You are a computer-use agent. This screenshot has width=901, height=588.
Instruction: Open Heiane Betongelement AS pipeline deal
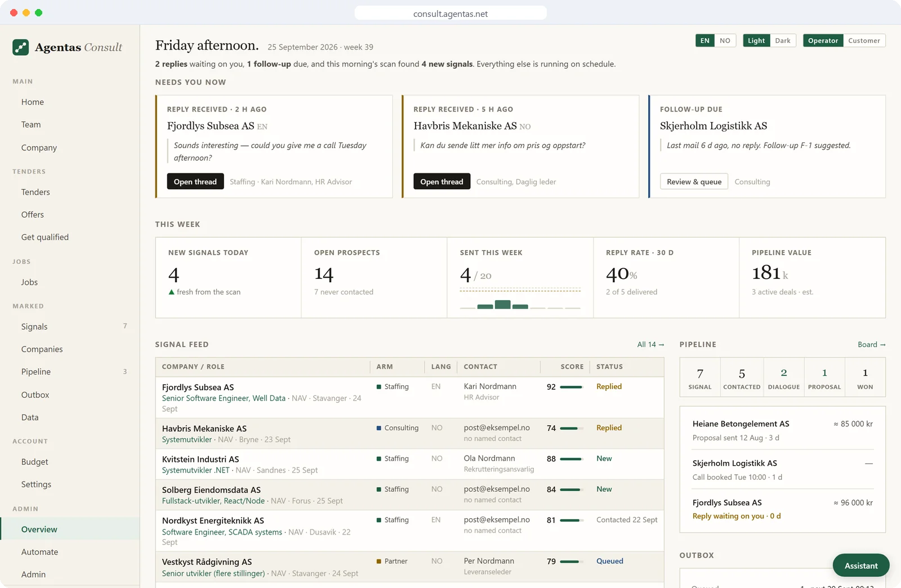[782, 430]
